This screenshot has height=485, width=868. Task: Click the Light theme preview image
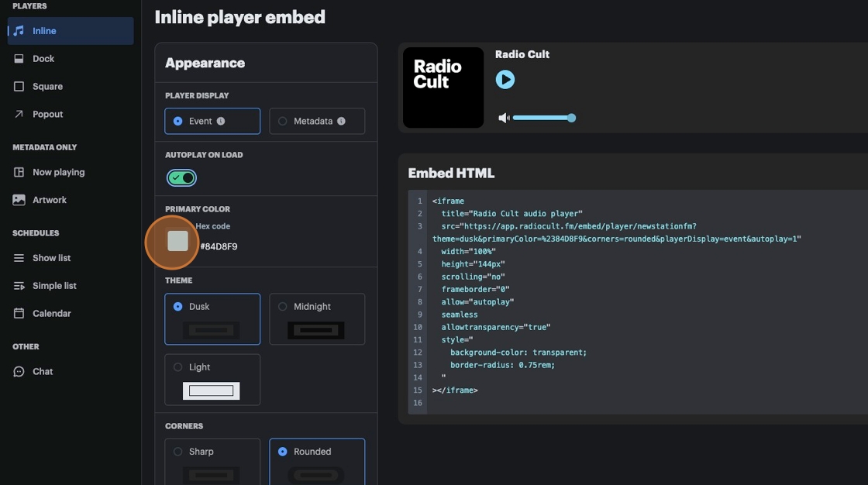point(212,391)
